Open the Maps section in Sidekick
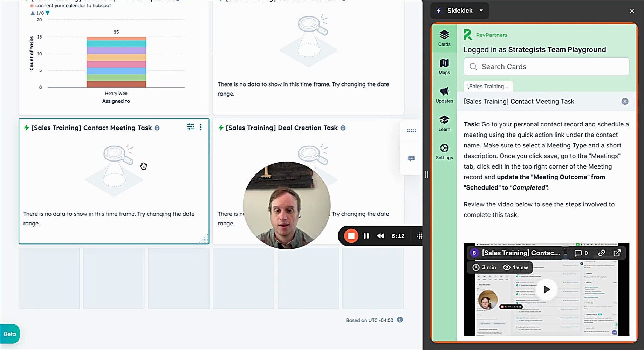Viewport: 644px width, 350px height. (x=444, y=67)
